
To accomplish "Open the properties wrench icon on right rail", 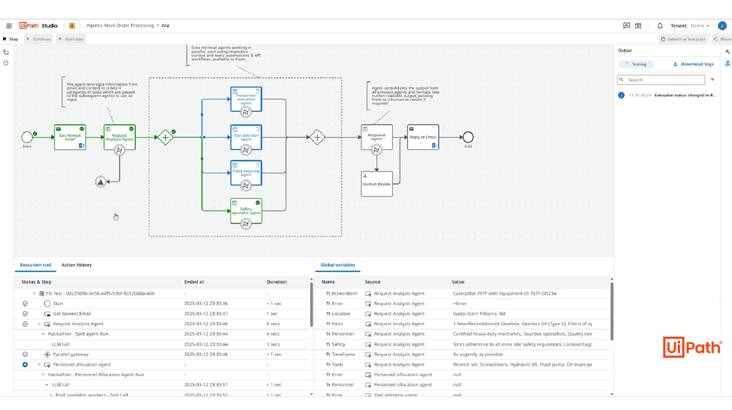I will [727, 52].
